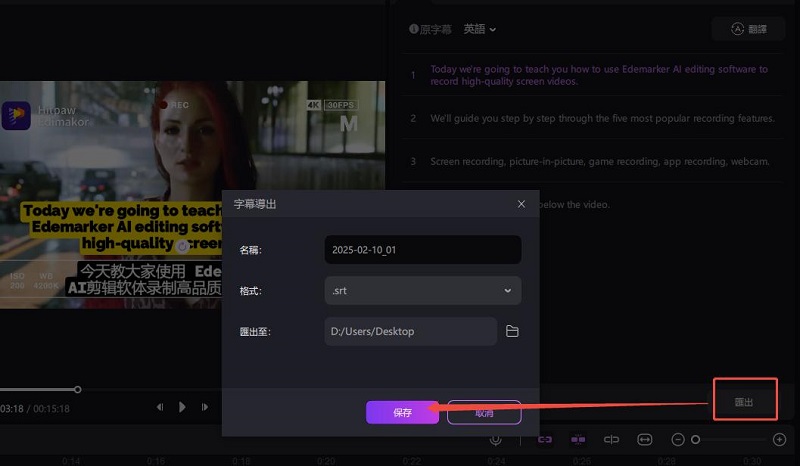Click the 取消 cancel button
Screen dimensions: 800x466
click(484, 412)
